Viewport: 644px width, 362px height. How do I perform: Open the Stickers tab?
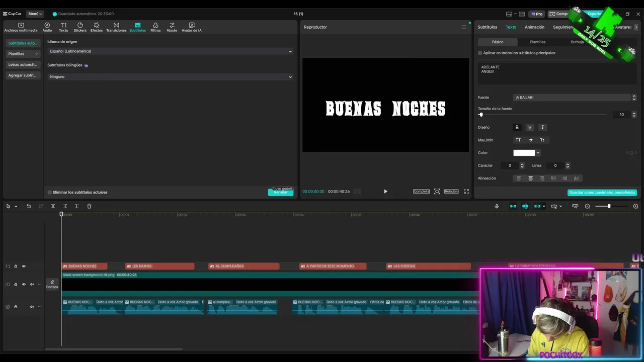tap(80, 27)
